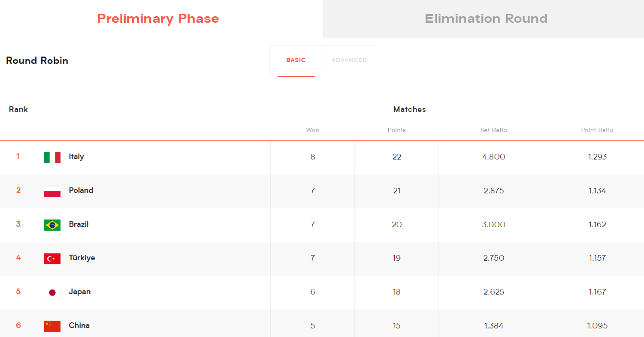Click the China flag icon
This screenshot has width=644, height=337.
[52, 326]
